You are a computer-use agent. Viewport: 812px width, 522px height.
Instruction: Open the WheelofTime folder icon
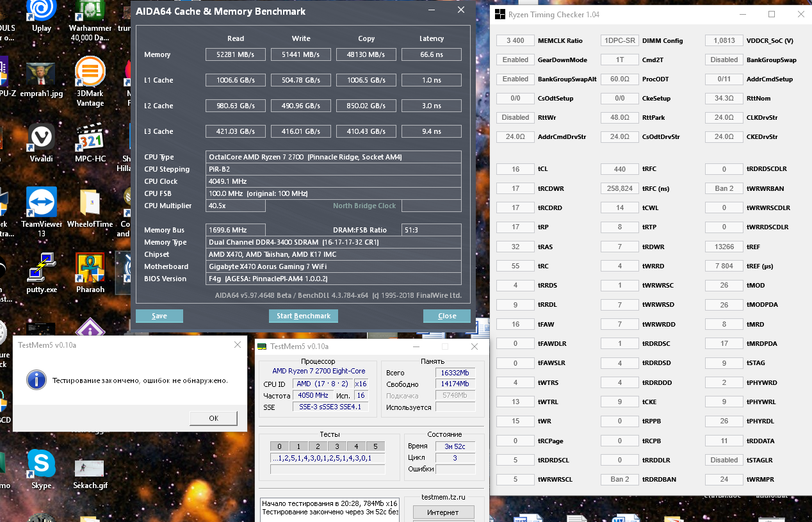90,208
